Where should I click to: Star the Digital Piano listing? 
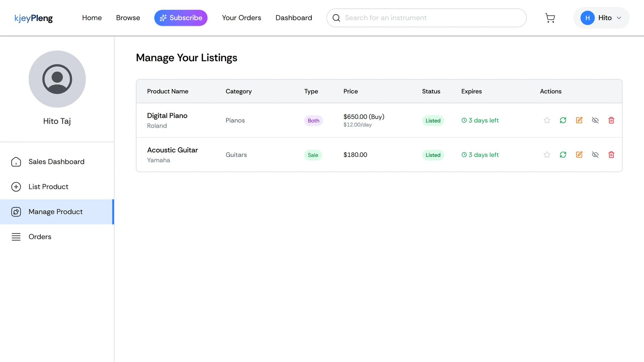pos(547,120)
